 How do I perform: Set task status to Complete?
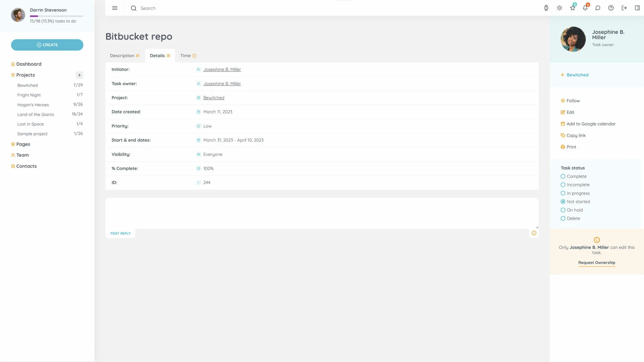[563, 176]
